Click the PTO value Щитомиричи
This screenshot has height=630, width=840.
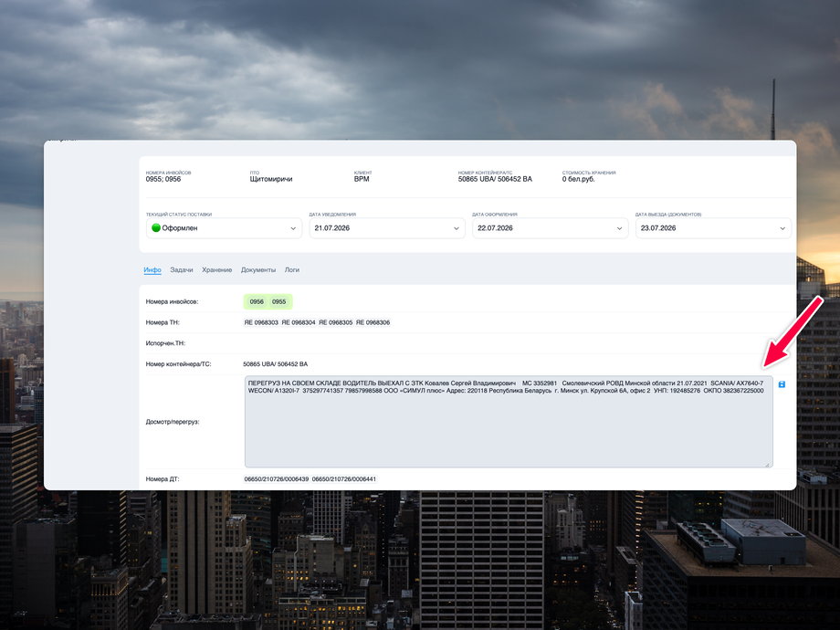click(271, 180)
